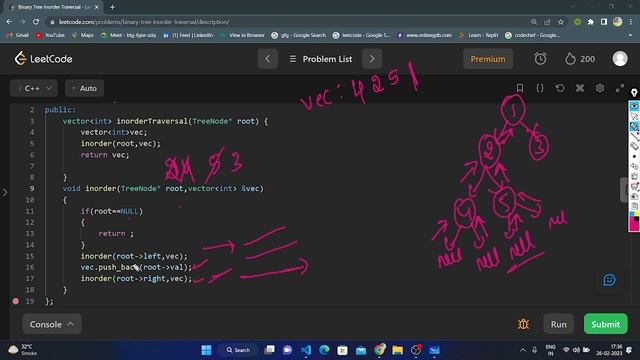Click the browser zoom magnifier icon

click(534, 22)
